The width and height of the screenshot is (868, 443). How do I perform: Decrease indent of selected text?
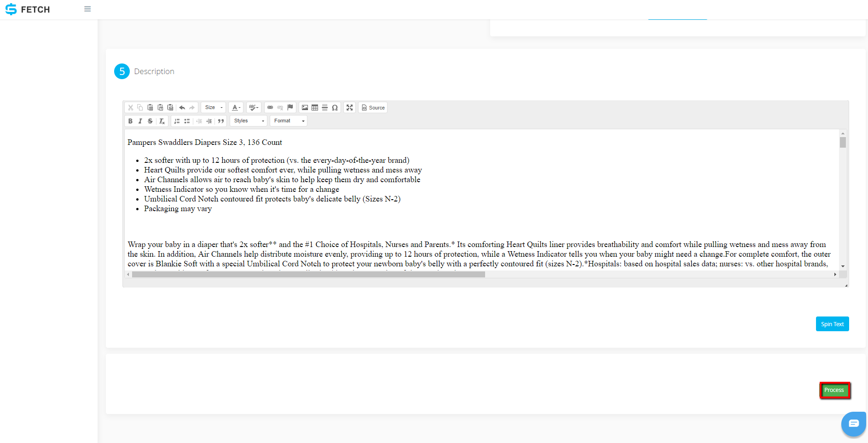(199, 121)
